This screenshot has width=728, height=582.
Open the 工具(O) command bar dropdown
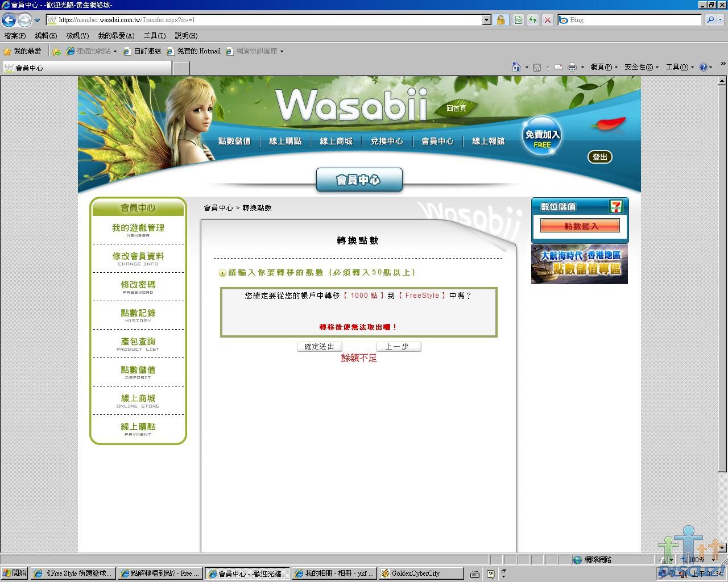679,67
